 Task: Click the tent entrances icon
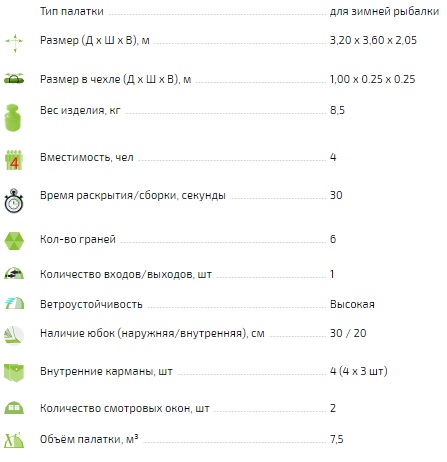click(x=14, y=273)
